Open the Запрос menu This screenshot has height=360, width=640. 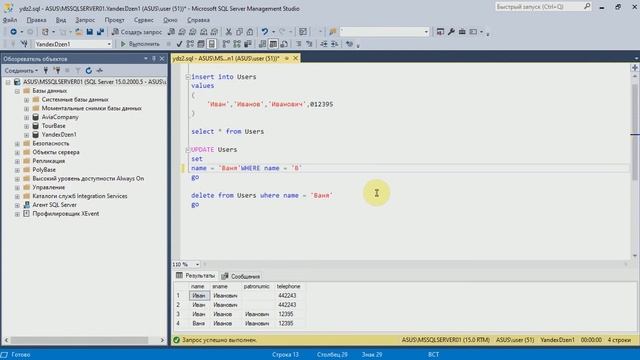pyautogui.click(x=85, y=20)
